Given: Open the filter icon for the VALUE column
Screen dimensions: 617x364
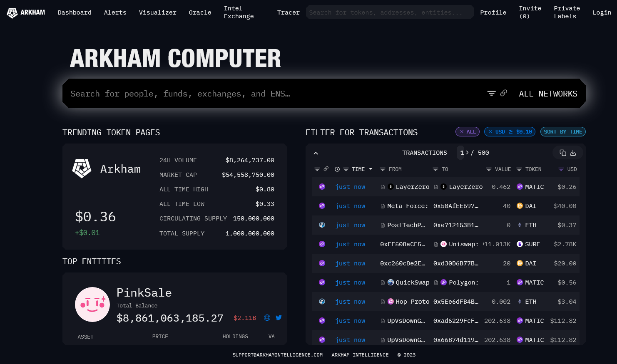Looking at the screenshot, I should [489, 169].
